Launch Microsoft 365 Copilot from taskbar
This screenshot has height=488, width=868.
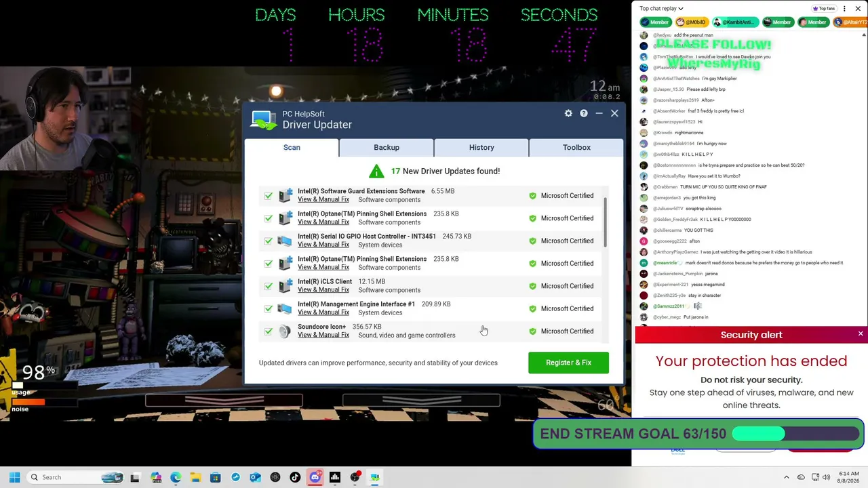coord(156,477)
